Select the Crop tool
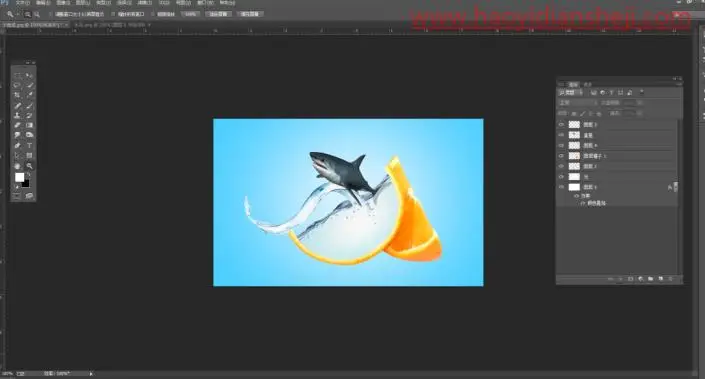The width and height of the screenshot is (705, 379). [18, 95]
